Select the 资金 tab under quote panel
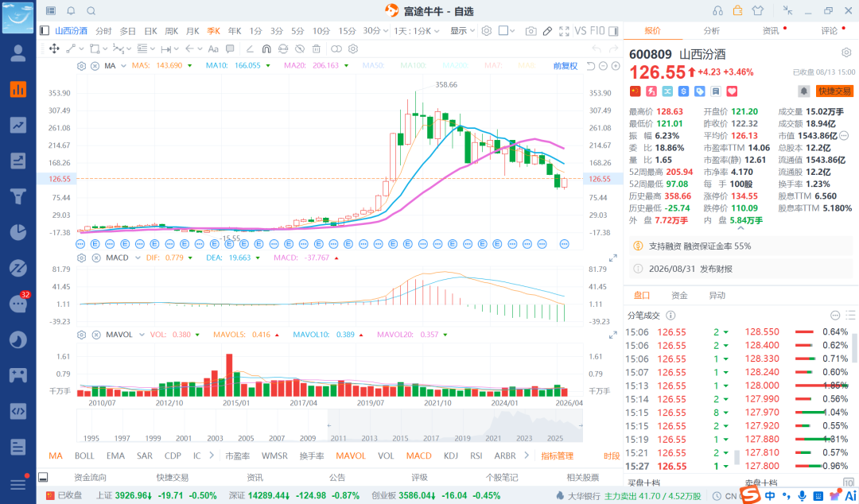 (x=679, y=295)
